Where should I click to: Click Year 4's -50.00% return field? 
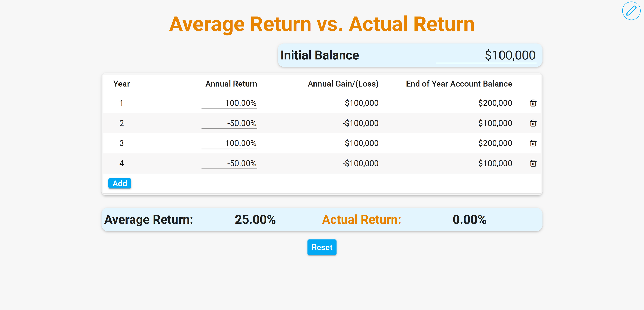(229, 163)
